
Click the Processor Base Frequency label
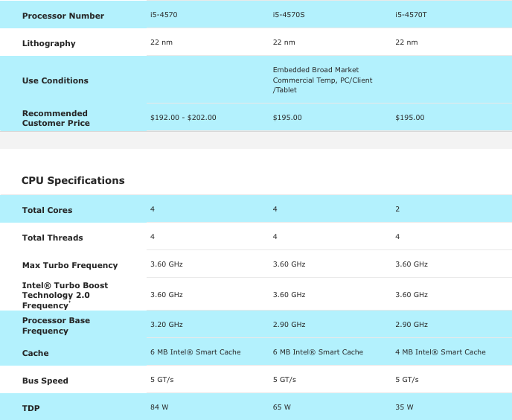click(x=56, y=325)
